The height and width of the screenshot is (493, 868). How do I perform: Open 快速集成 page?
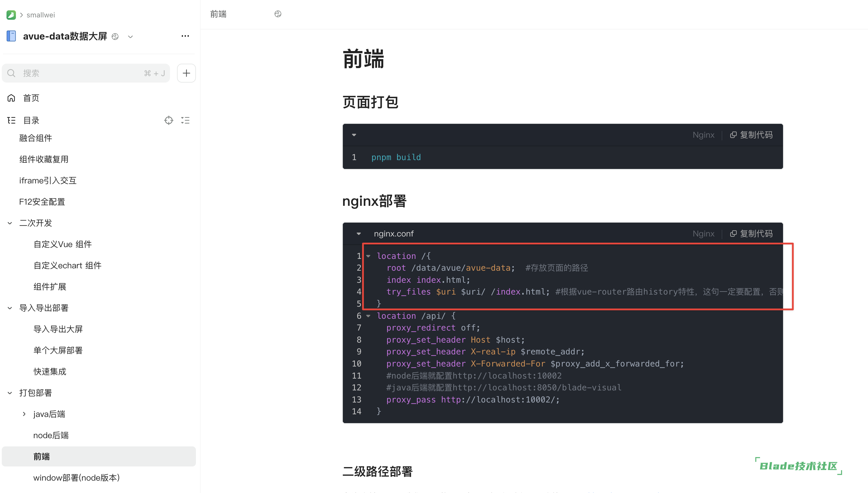click(50, 372)
